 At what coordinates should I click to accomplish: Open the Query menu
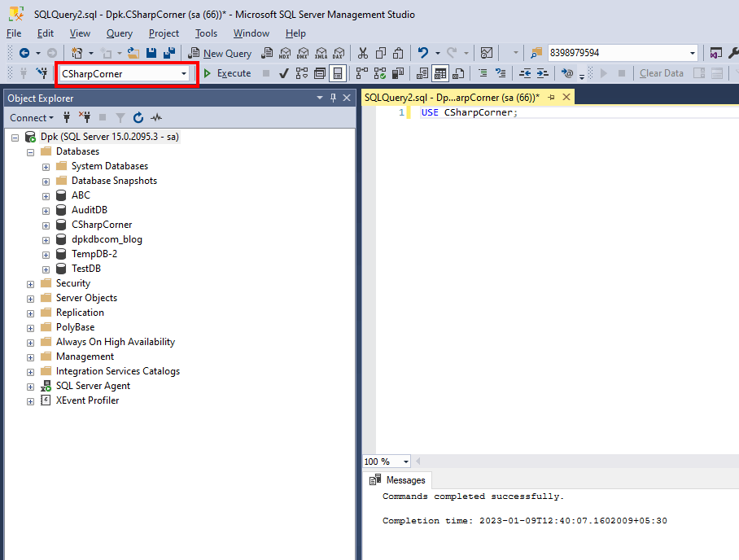[119, 33]
